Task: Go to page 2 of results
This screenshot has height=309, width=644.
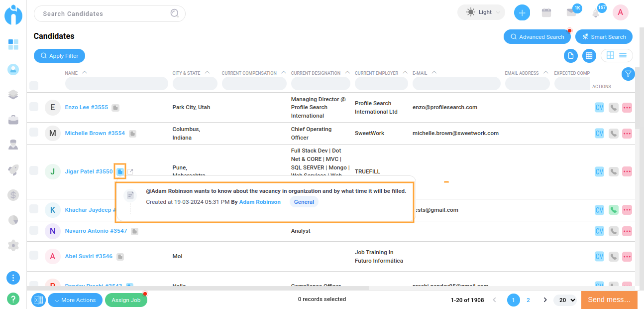Action: click(528, 300)
